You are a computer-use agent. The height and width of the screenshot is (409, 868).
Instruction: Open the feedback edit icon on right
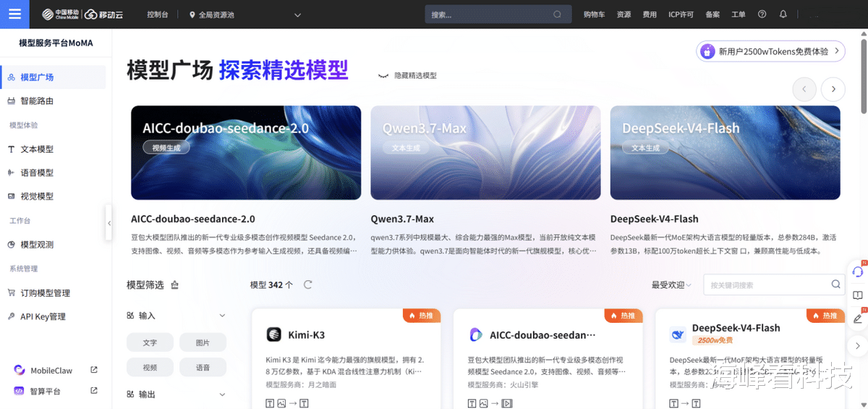click(857, 319)
